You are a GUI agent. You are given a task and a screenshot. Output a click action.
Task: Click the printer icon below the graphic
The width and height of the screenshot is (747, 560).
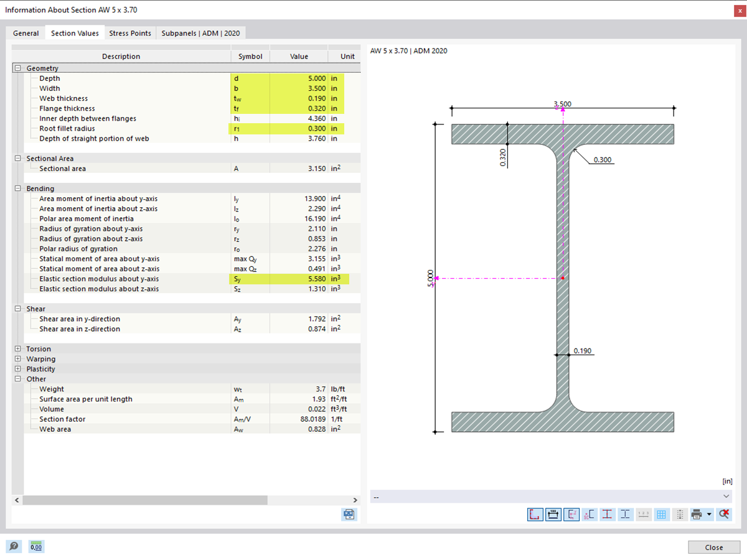point(697,515)
